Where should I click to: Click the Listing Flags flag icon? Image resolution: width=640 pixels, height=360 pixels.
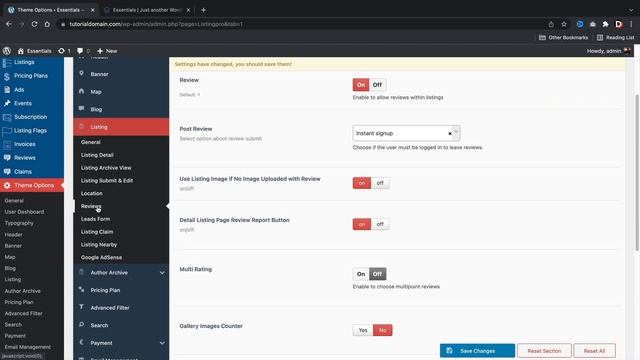7,131
